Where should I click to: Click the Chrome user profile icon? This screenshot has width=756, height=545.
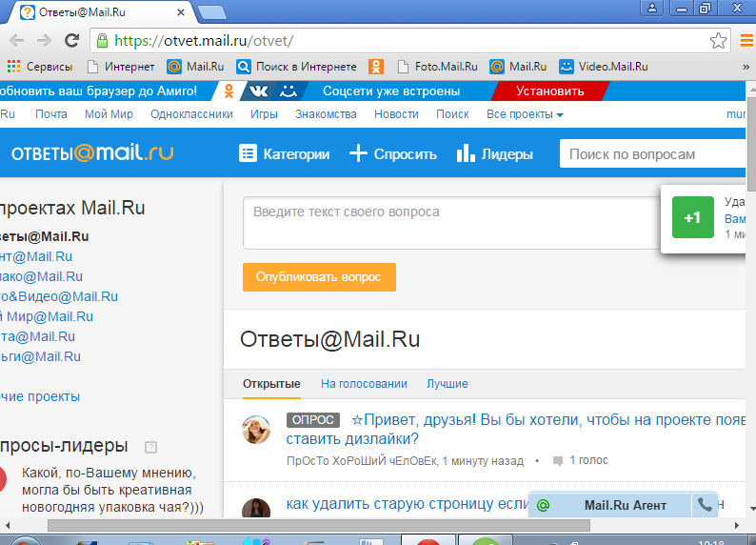652,8
